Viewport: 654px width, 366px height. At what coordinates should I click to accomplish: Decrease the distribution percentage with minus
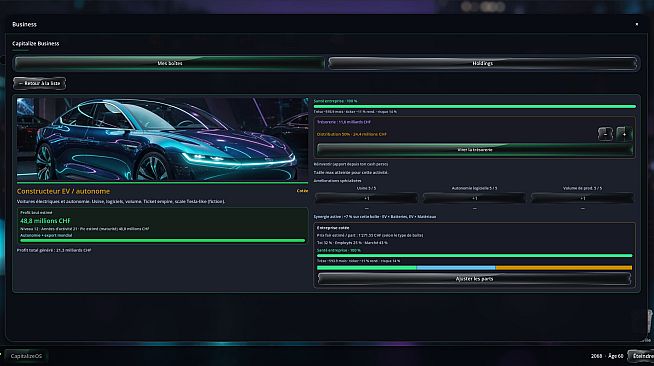pos(605,134)
